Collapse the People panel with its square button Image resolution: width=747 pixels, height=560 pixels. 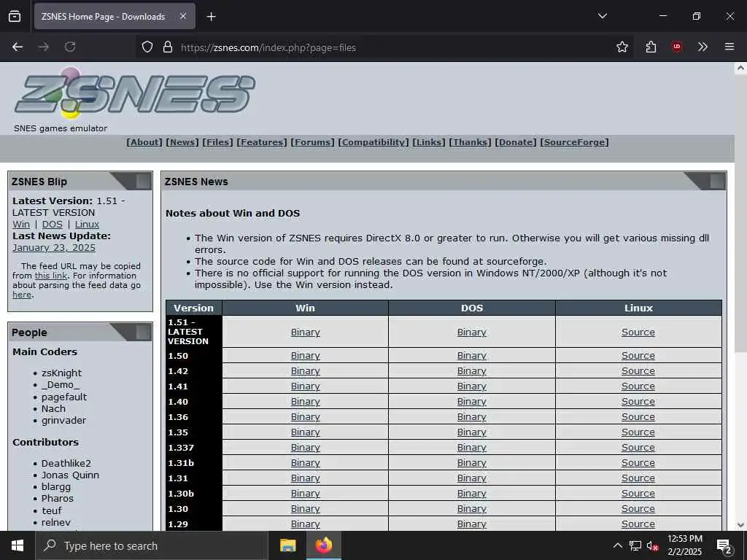click(142, 332)
